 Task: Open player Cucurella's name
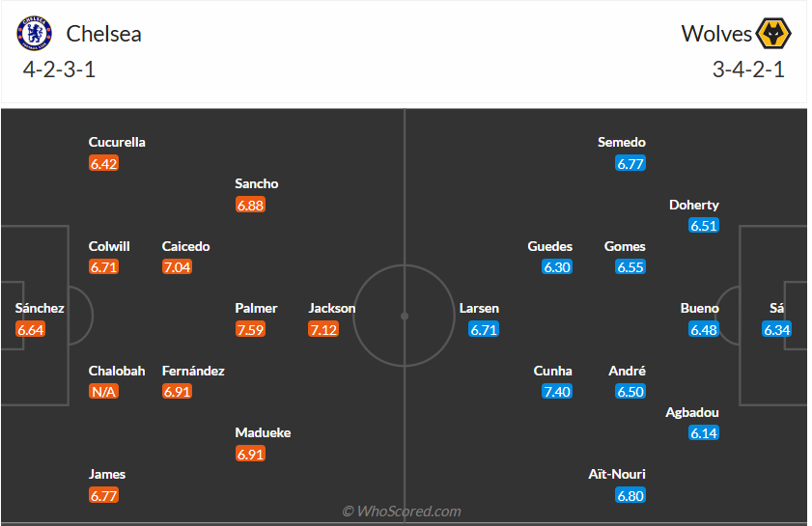point(117,142)
